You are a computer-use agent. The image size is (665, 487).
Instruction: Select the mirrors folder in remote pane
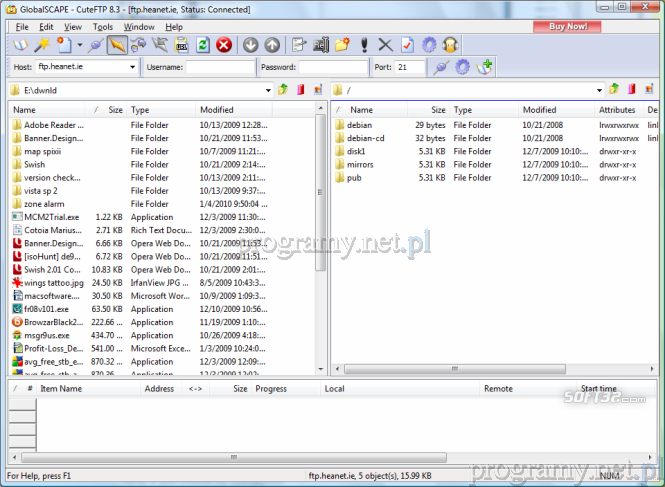coord(362,164)
